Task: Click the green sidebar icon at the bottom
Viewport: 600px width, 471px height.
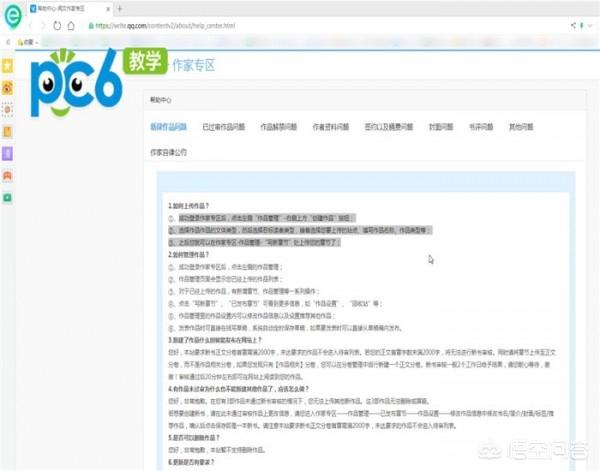Action: coord(8,197)
